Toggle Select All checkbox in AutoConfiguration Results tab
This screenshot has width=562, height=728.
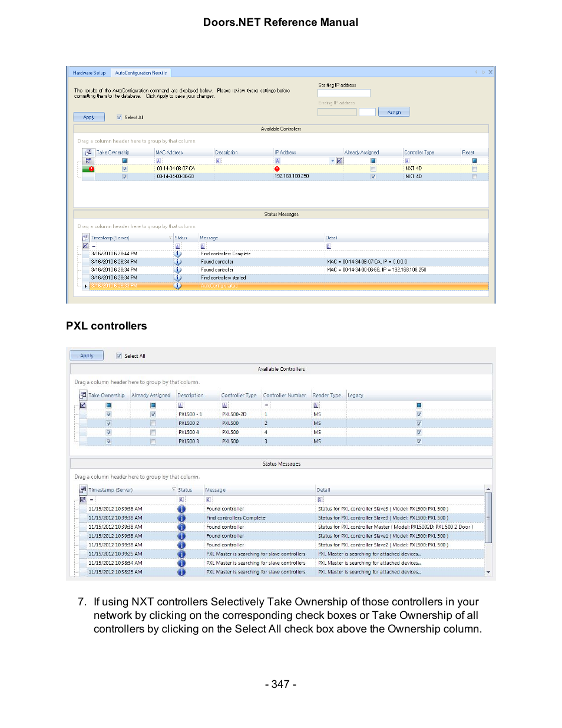119,117
